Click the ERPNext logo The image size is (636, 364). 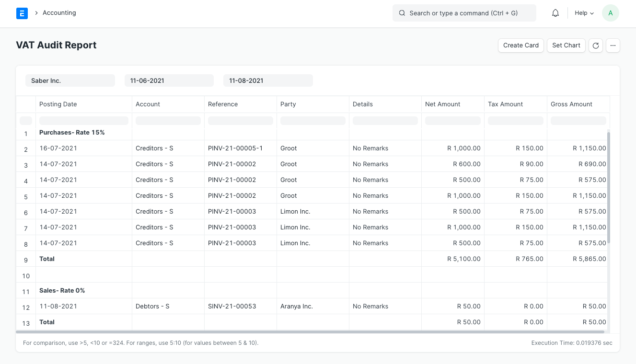[x=22, y=13]
